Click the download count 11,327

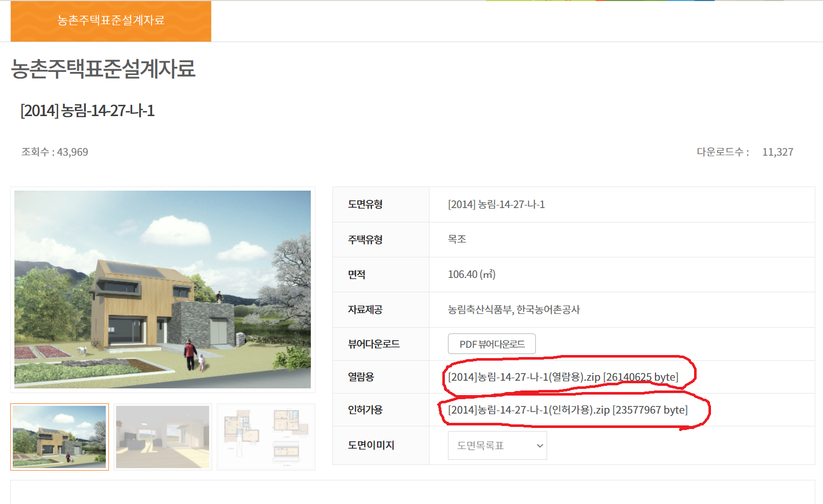[778, 152]
